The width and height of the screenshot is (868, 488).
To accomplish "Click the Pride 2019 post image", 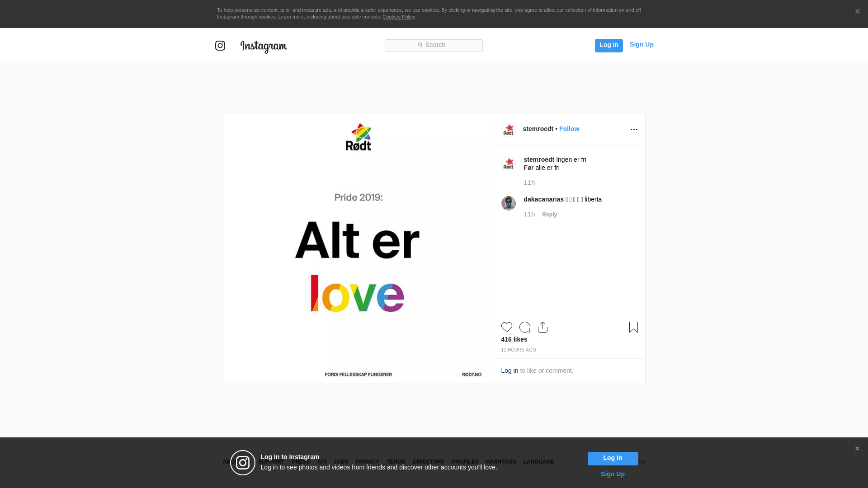I will (358, 249).
